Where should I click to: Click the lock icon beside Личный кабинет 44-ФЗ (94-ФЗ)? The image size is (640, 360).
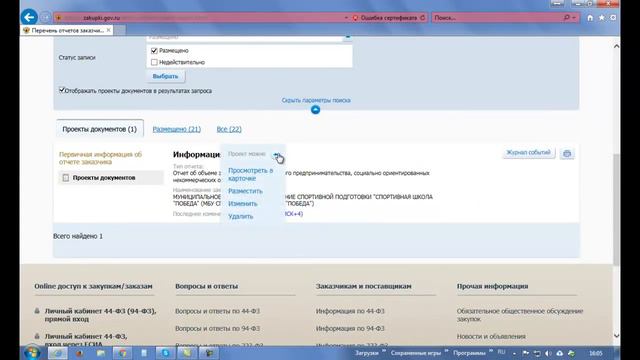[x=37, y=311]
